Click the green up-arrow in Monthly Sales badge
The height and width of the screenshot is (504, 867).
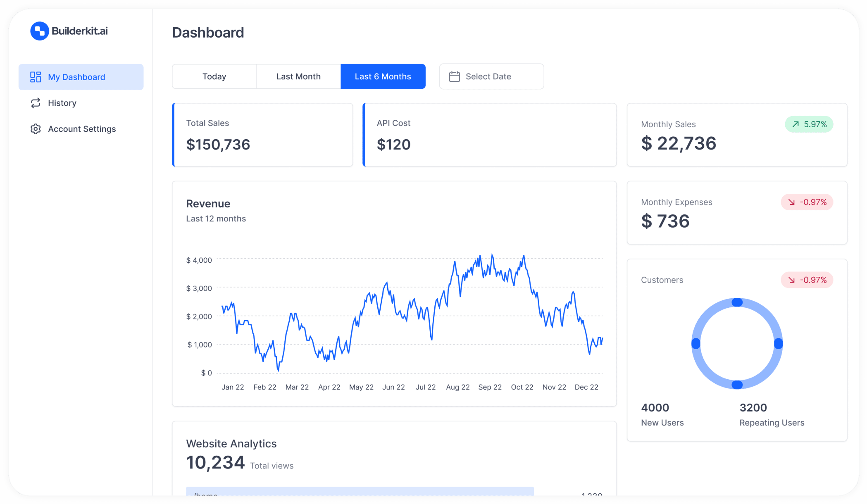796,124
